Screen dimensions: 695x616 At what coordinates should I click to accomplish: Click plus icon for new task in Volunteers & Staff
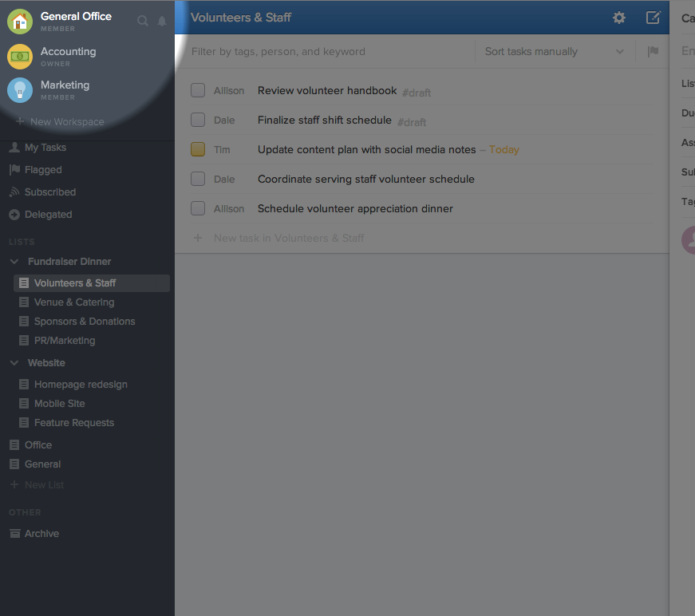coord(198,238)
